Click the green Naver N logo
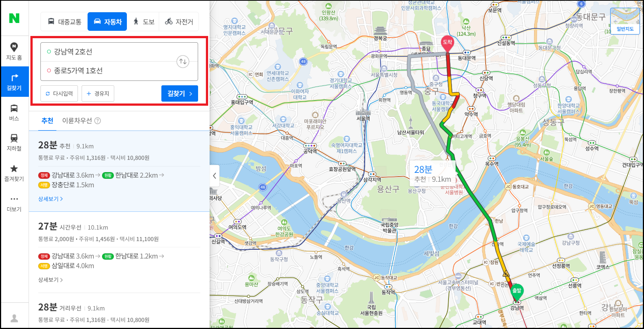This screenshot has width=644, height=329. [14, 18]
